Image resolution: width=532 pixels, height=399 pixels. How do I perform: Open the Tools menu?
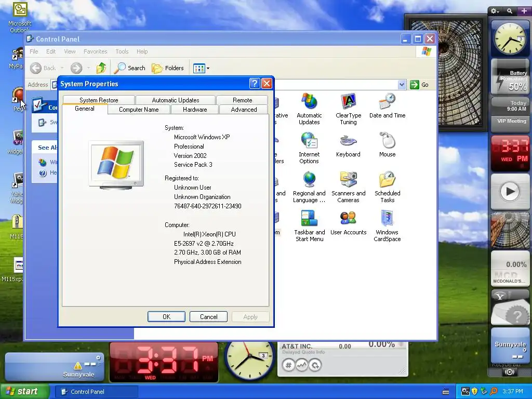pos(122,51)
